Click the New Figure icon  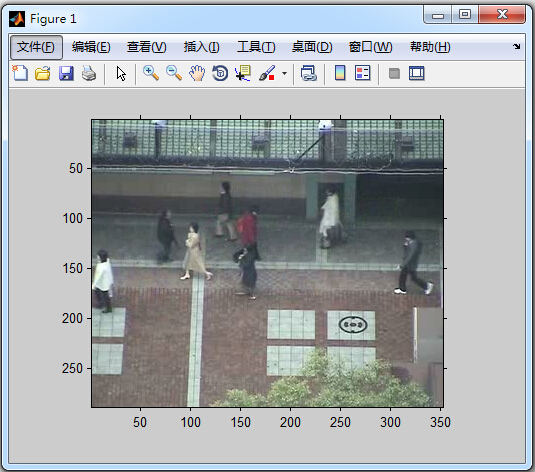[20, 73]
